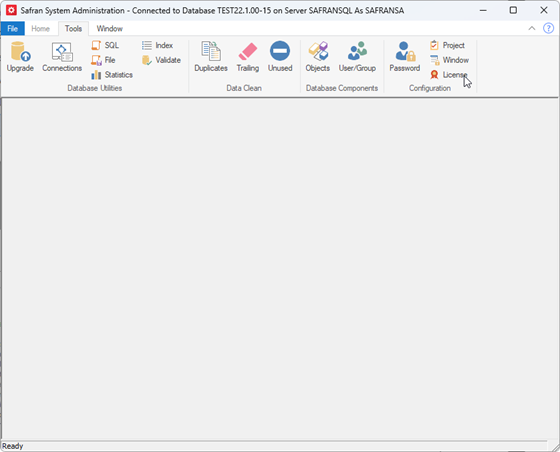
Task: Launch the SQL utility
Action: 105,45
